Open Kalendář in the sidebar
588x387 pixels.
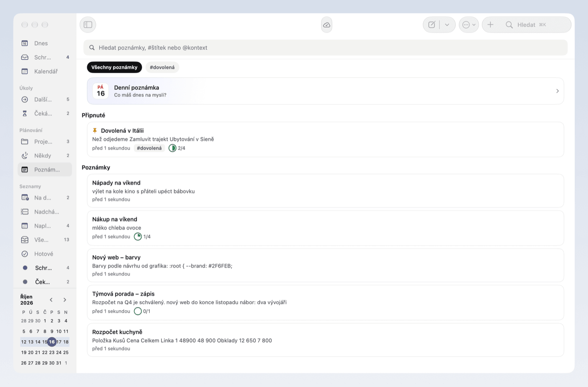(x=45, y=71)
